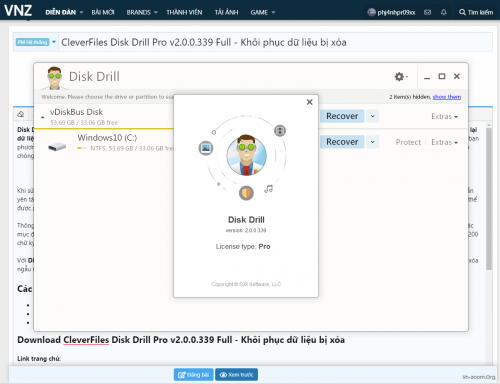Click the 'show them' hidden items link
Image resolution: width=500 pixels, height=384 pixels.
447,97
